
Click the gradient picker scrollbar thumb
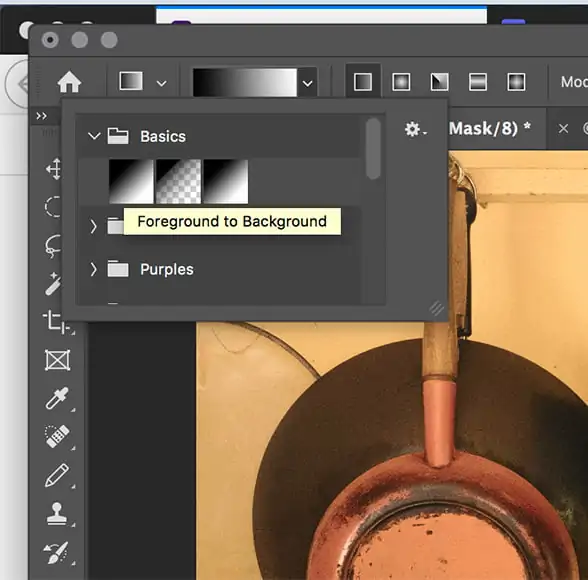pos(373,148)
